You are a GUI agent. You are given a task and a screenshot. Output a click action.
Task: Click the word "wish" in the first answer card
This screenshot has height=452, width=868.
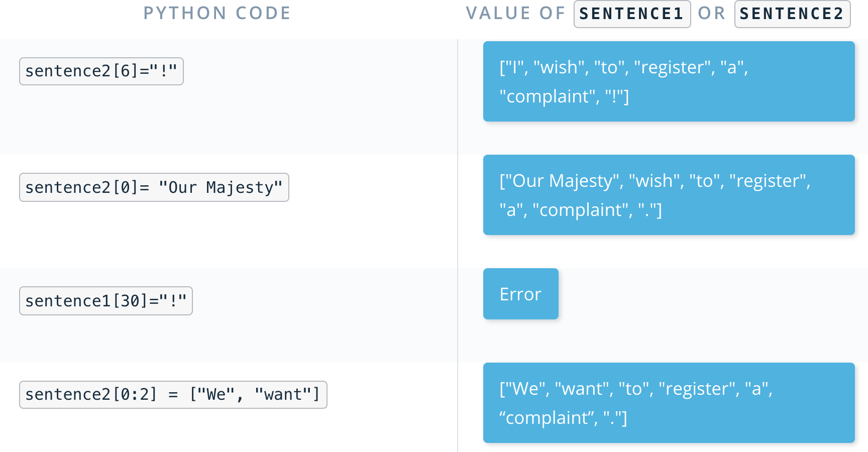(x=559, y=67)
